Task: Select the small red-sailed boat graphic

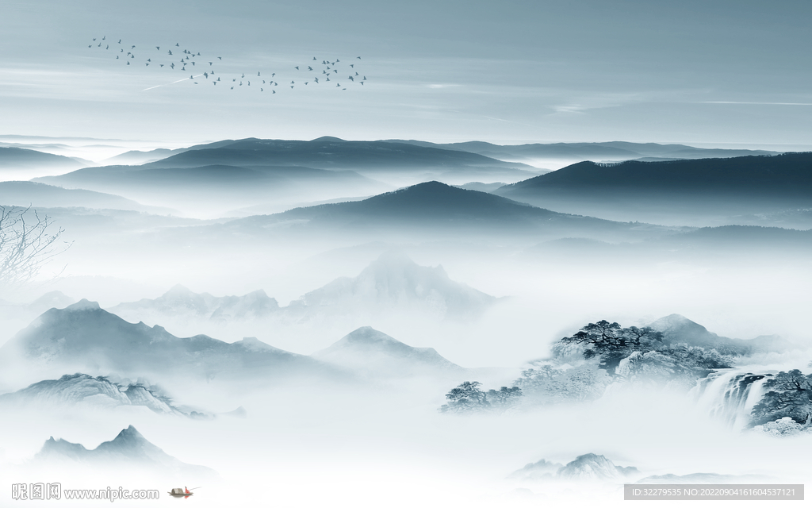Action: click(x=181, y=491)
